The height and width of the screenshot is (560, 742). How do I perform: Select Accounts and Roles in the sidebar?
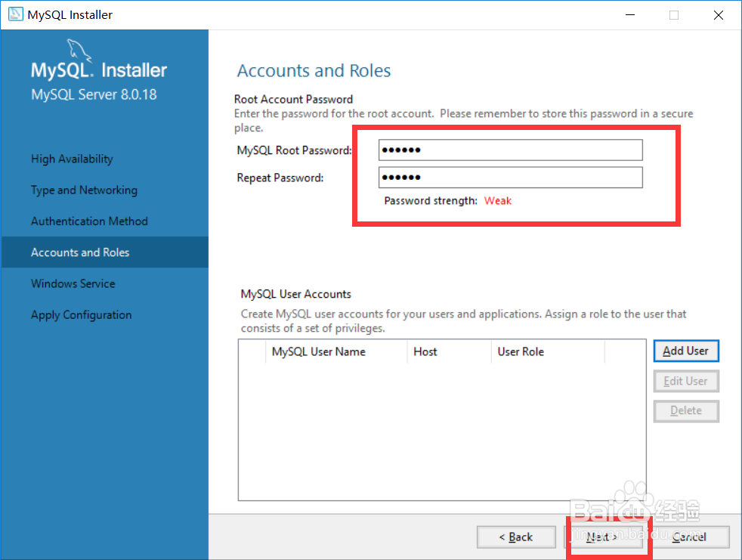click(x=80, y=252)
